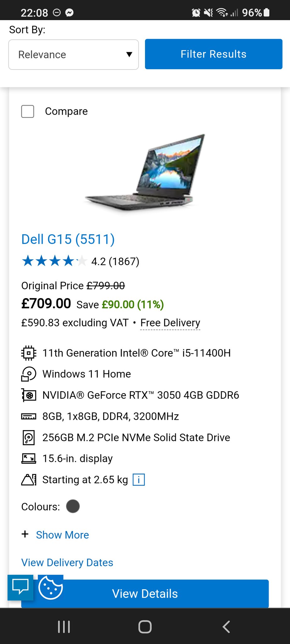The width and height of the screenshot is (290, 644).
Task: Open the Sort By Relevance dropdown
Action: (74, 55)
